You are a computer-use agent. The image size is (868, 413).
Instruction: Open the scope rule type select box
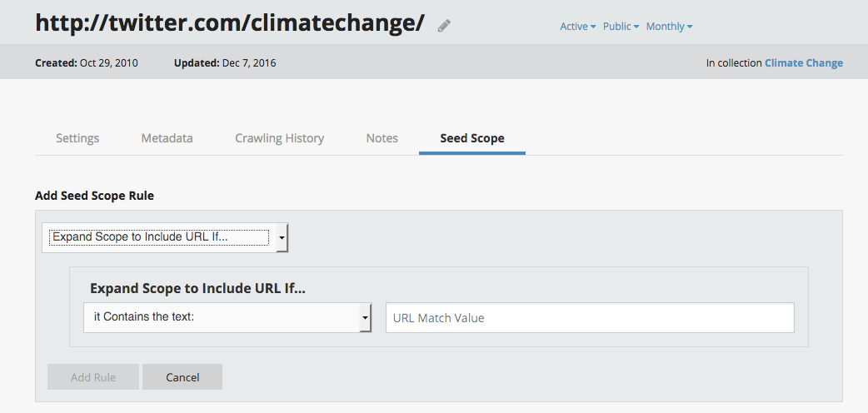(159, 237)
